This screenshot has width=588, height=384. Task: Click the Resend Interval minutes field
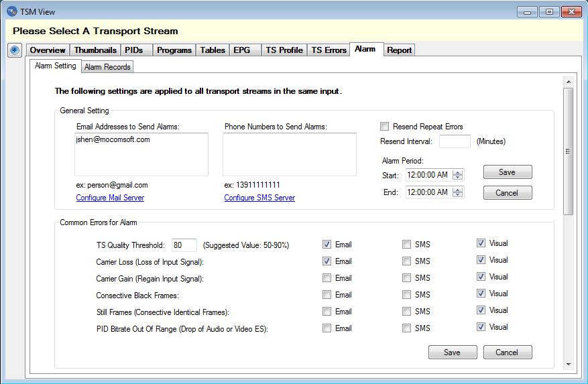(x=455, y=141)
